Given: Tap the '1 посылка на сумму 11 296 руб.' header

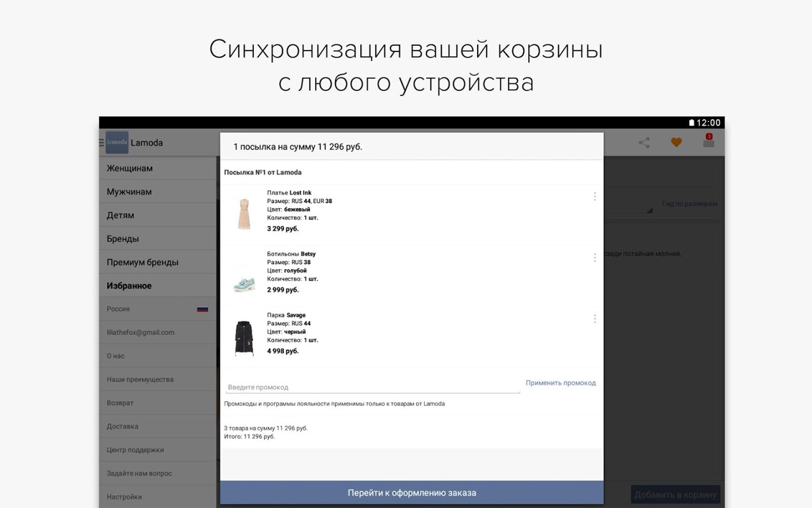Looking at the screenshot, I should tap(298, 147).
